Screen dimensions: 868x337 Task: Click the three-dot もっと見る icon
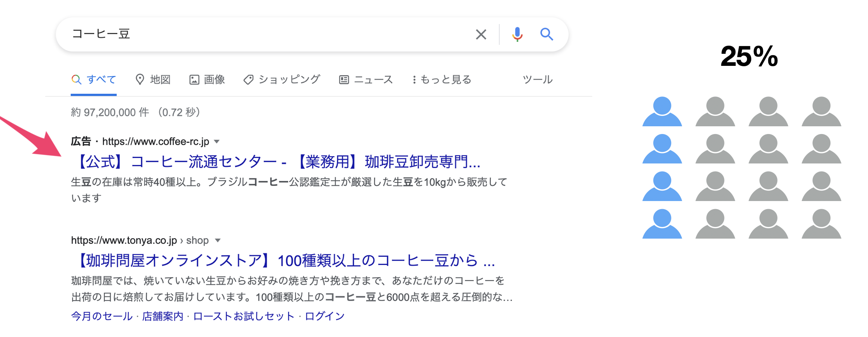click(414, 79)
